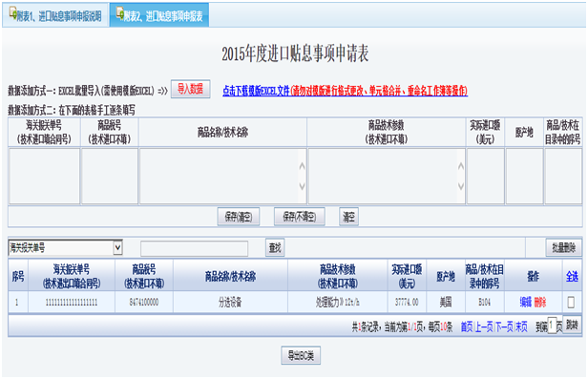Screen dimensions: 588x379
Task: Select all rows via 全选 link
Action: [x=572, y=277]
